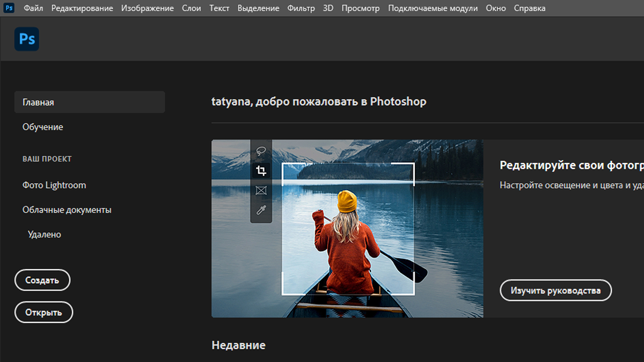Select the Crop tool icon in banner
644x362 pixels.
(x=261, y=171)
